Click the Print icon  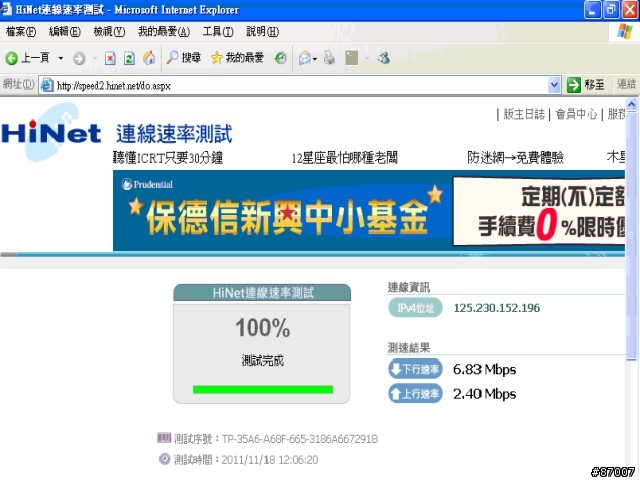click(x=329, y=58)
